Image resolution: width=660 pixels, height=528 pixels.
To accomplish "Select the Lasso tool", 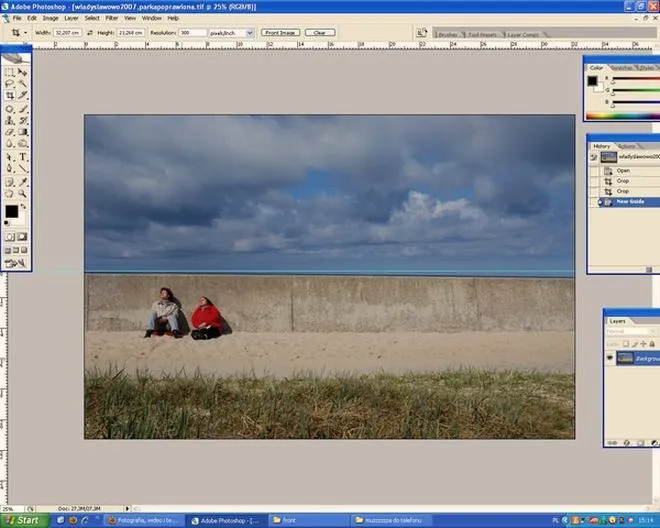I will [x=10, y=84].
